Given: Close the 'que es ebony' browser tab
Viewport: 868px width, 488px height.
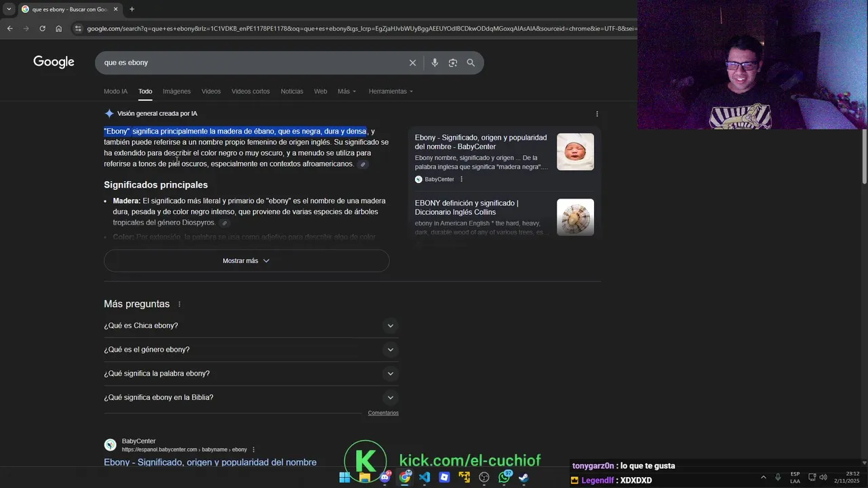Looking at the screenshot, I should (x=115, y=9).
